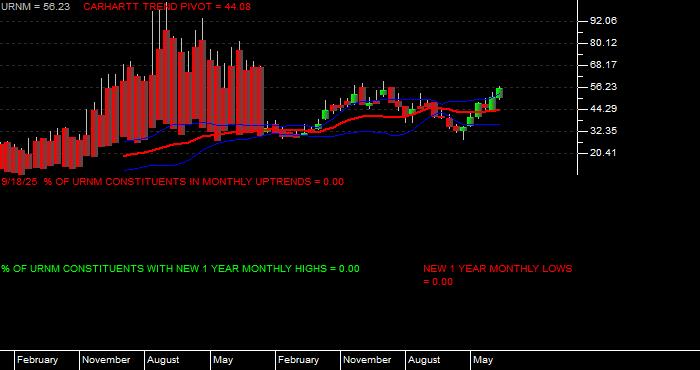Click the leftmost February date label
The height and width of the screenshot is (370, 700).
click(x=38, y=360)
